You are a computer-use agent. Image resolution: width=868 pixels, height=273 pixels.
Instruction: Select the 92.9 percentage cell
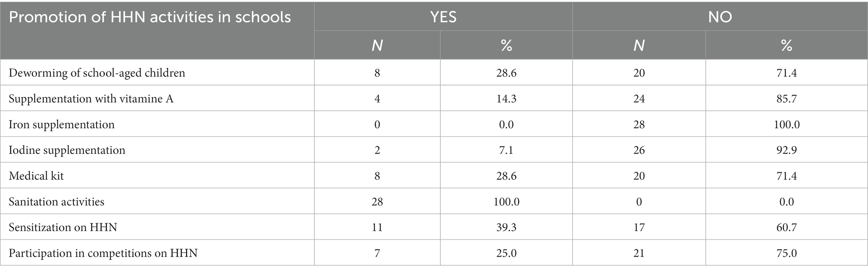coord(787,150)
